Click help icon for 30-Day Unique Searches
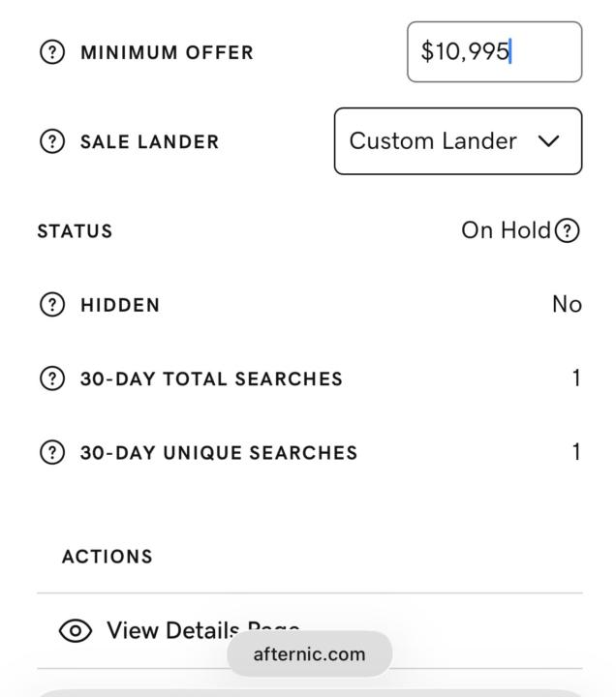The width and height of the screenshot is (616, 697). click(51, 452)
